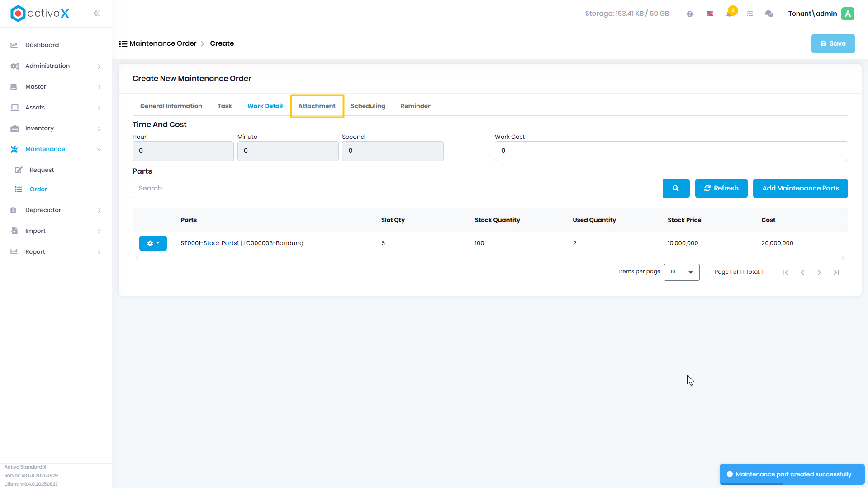
Task: Save the maintenance order
Action: click(x=833, y=44)
